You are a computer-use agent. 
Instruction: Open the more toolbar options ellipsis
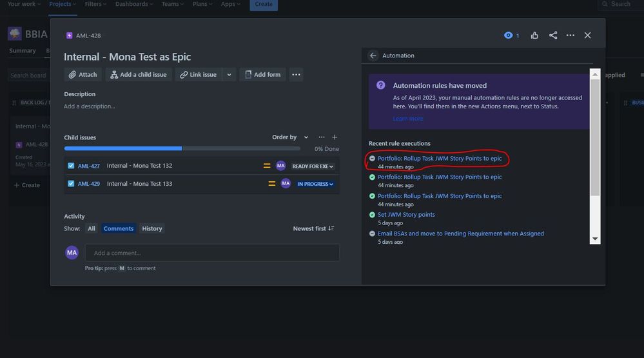pyautogui.click(x=296, y=74)
